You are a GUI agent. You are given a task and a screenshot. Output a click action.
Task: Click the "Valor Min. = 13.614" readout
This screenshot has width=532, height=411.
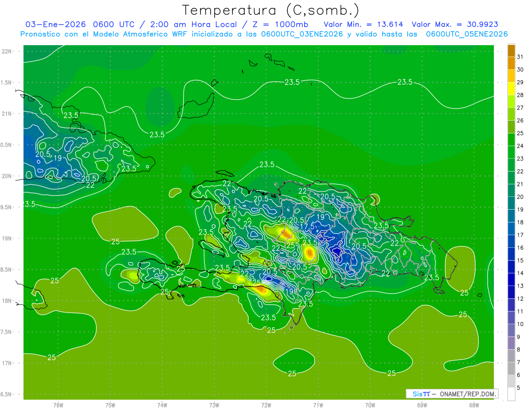363,24
